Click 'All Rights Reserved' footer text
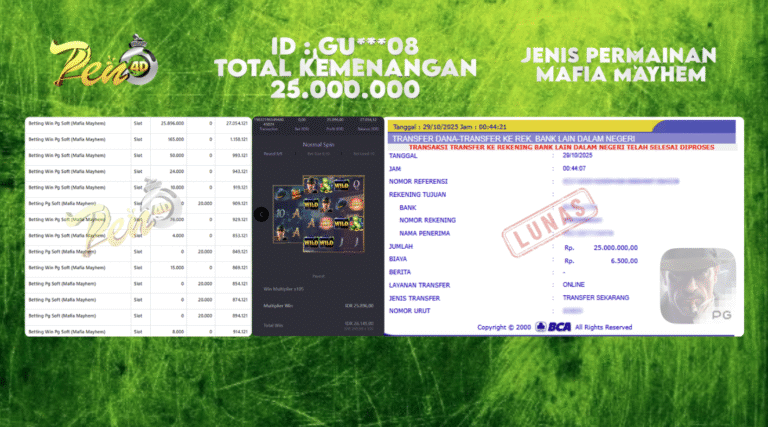The height and width of the screenshot is (427, 768). (x=603, y=327)
